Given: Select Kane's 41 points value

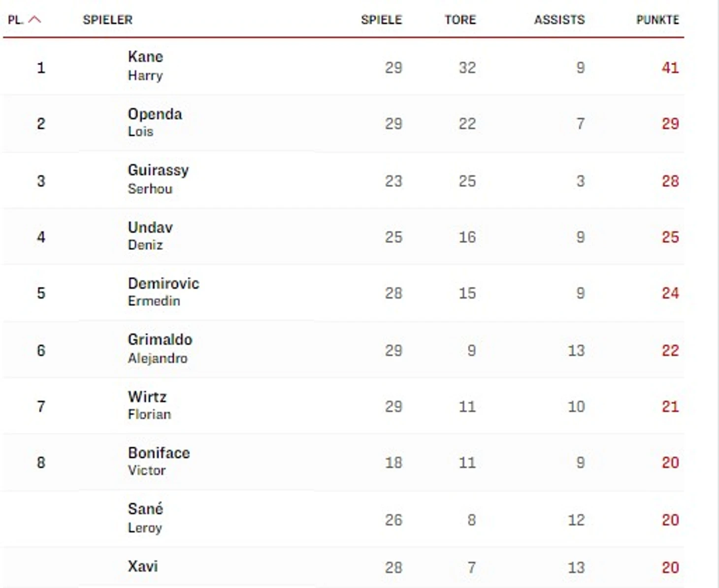Looking at the screenshot, I should coord(670,67).
